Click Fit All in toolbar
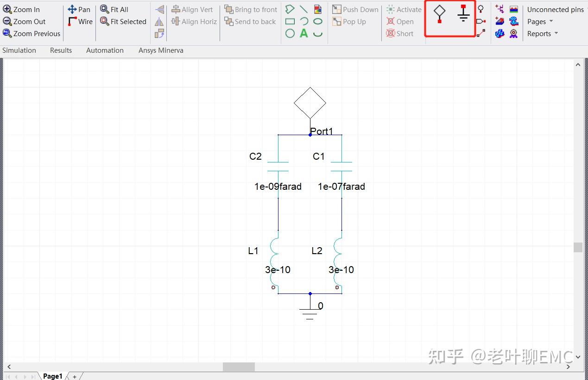Image resolution: width=588 pixels, height=380 pixels. point(114,9)
